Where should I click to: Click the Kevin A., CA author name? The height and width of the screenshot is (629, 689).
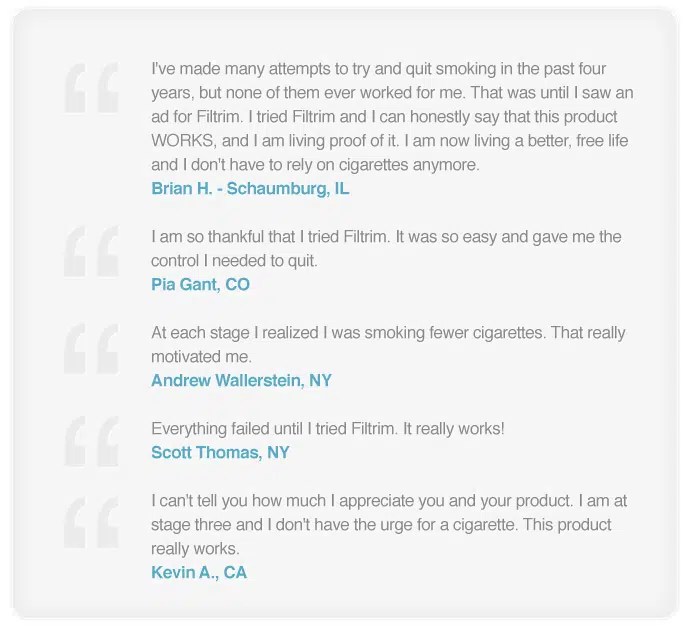coord(199,572)
